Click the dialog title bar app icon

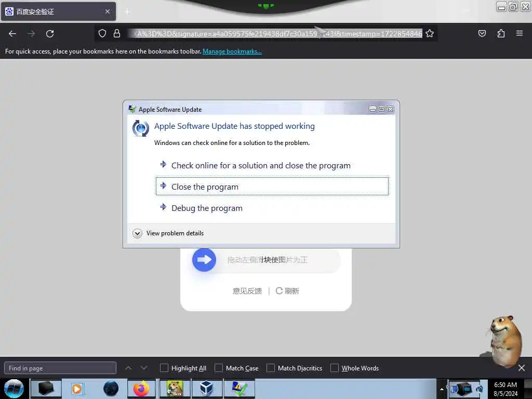pyautogui.click(x=132, y=109)
